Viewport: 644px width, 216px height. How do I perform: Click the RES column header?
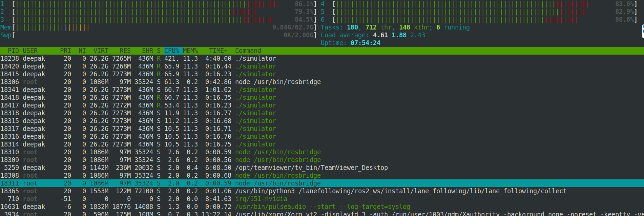(x=125, y=51)
